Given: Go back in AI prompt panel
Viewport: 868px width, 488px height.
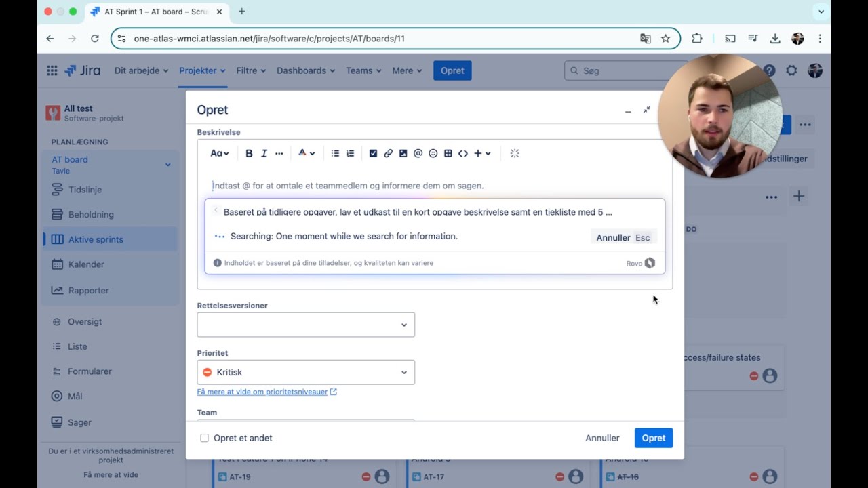Looking at the screenshot, I should tap(216, 211).
